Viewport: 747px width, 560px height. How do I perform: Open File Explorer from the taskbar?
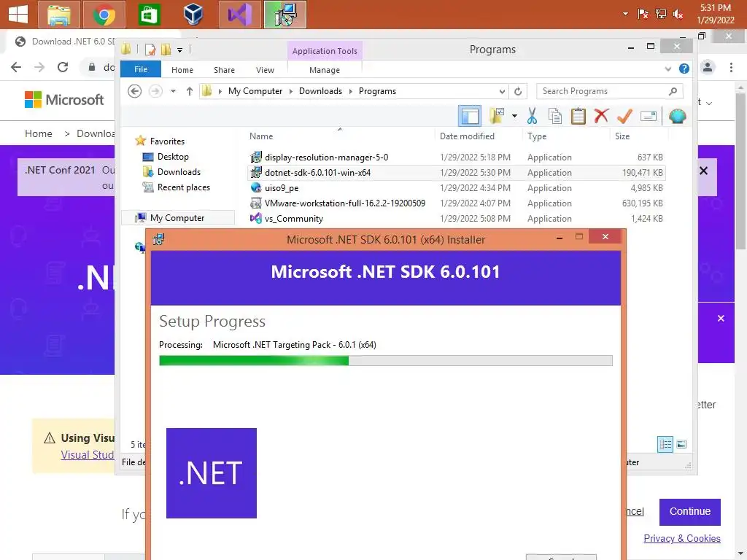click(x=59, y=15)
